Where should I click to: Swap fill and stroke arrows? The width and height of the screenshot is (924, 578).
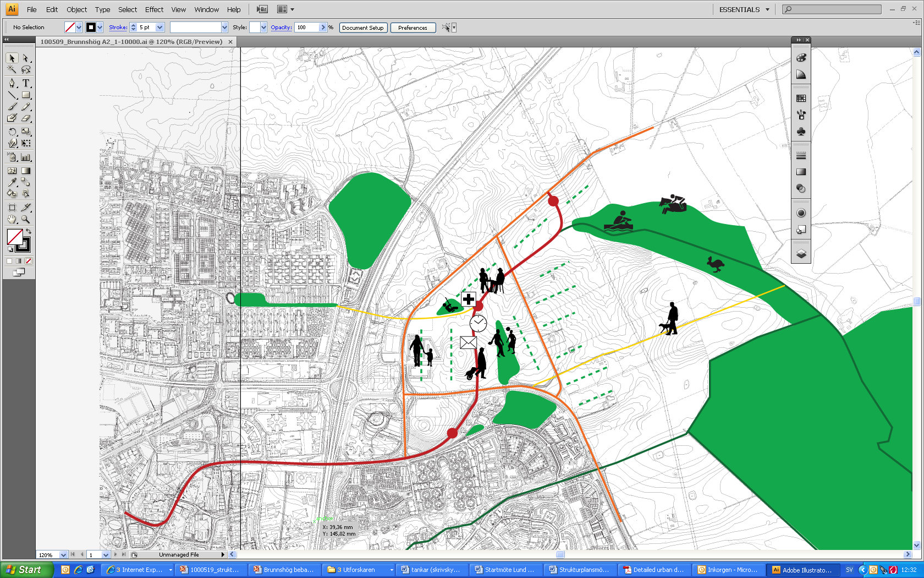pos(29,231)
